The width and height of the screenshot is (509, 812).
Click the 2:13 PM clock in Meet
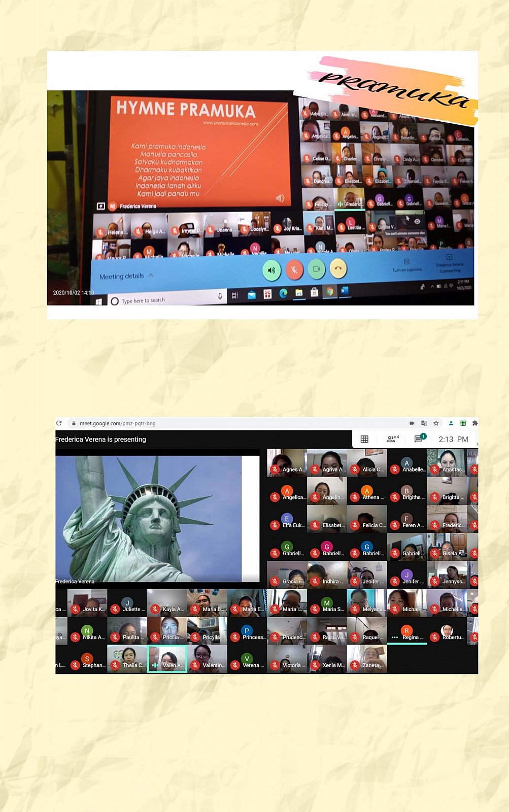pyautogui.click(x=454, y=439)
